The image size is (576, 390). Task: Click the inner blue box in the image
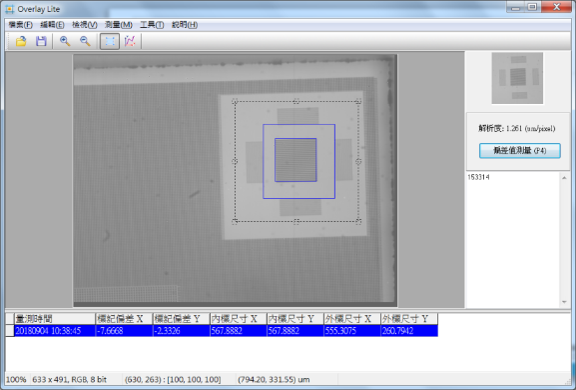[x=296, y=160]
